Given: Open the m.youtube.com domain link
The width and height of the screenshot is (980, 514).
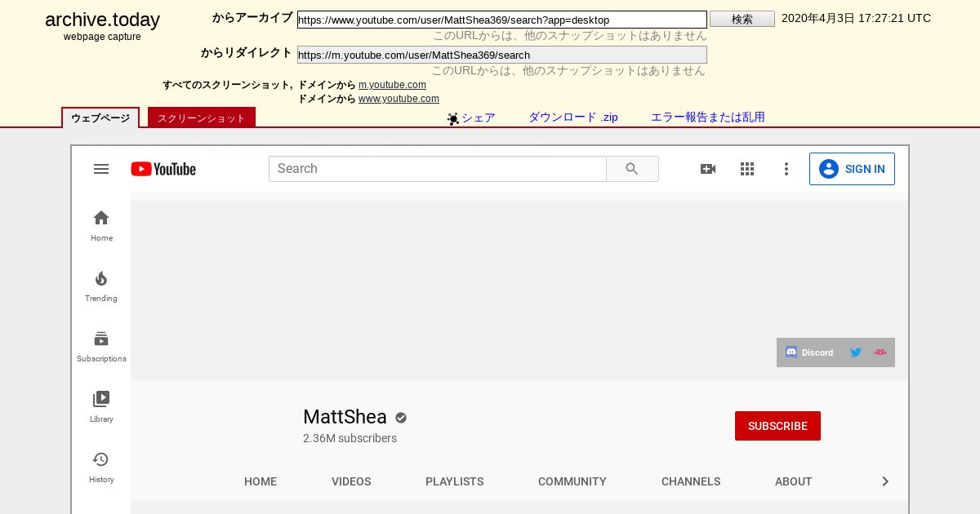Looking at the screenshot, I should point(392,85).
